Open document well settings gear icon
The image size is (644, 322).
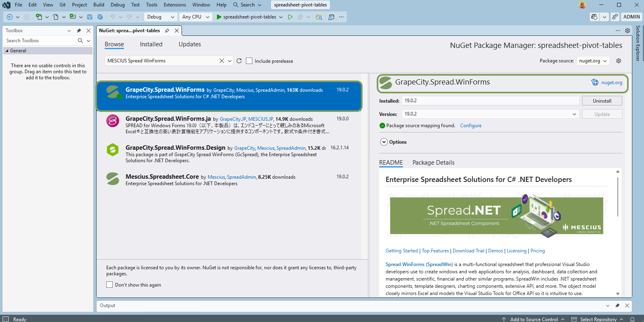627,31
